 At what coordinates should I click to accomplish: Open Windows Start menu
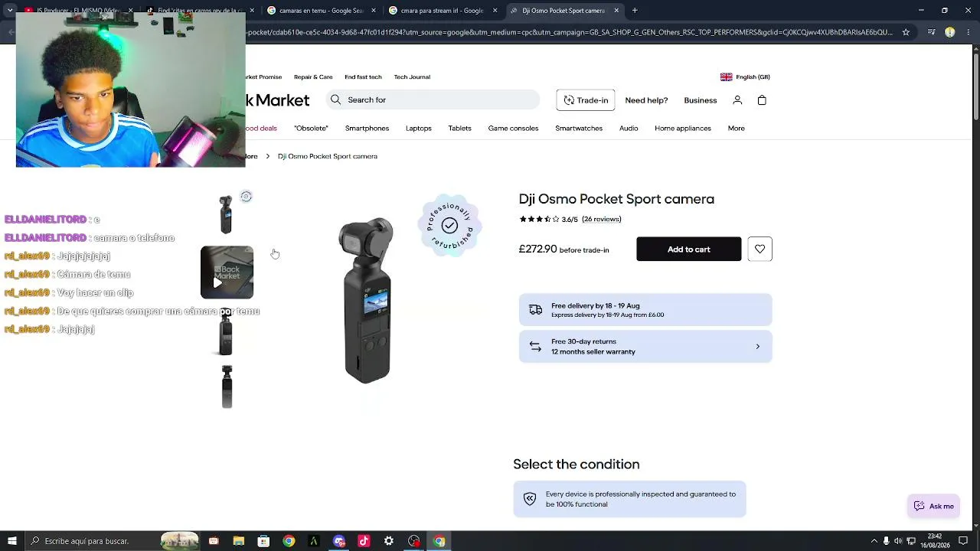[x=12, y=541]
